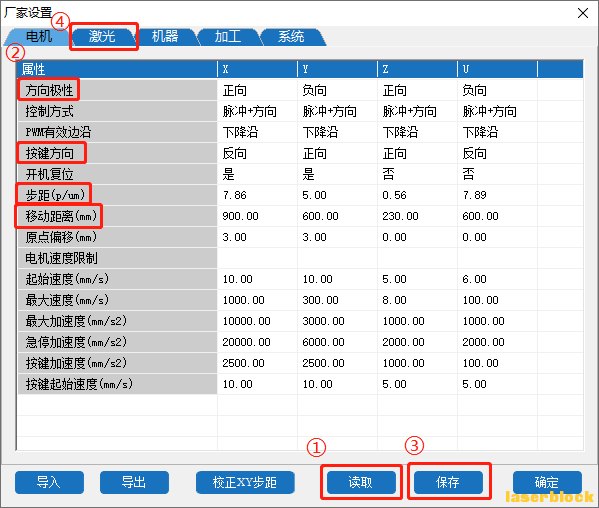Switch to the 加工 tab
This screenshot has width=599, height=508.
tap(228, 37)
